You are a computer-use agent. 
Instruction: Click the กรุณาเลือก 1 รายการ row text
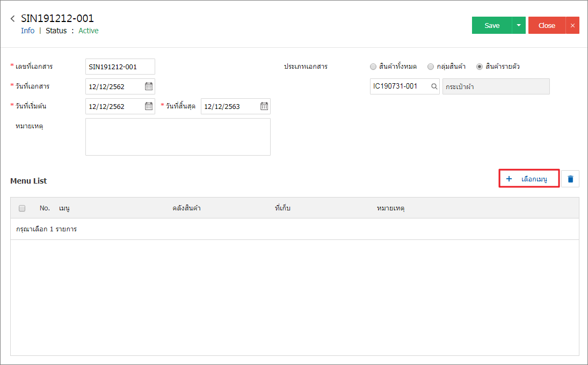(x=47, y=229)
